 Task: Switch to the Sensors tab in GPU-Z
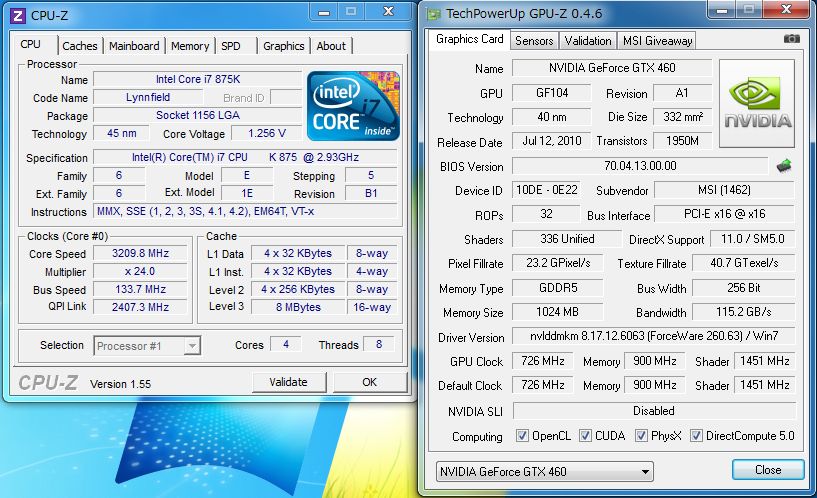click(x=534, y=41)
